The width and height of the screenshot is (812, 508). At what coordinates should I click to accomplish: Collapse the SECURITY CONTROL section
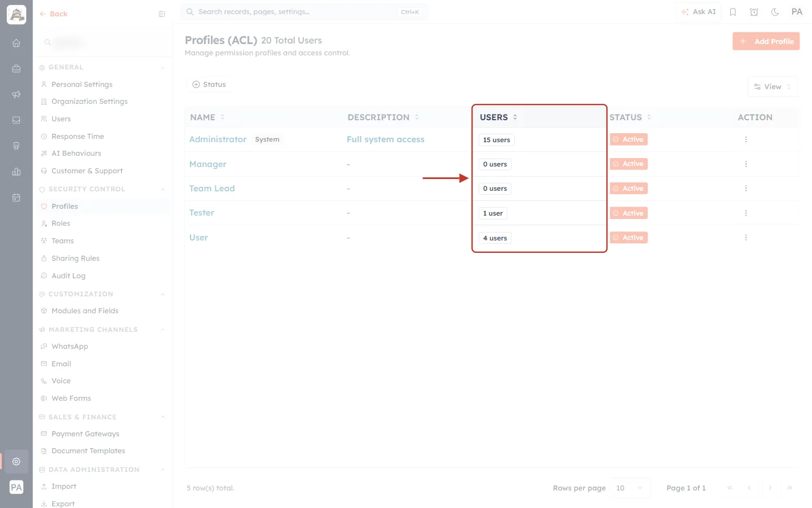coord(163,190)
